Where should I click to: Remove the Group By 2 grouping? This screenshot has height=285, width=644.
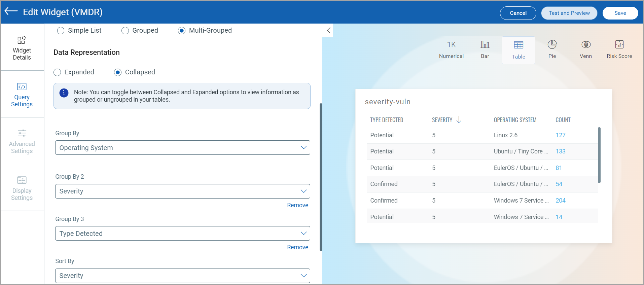(297, 205)
